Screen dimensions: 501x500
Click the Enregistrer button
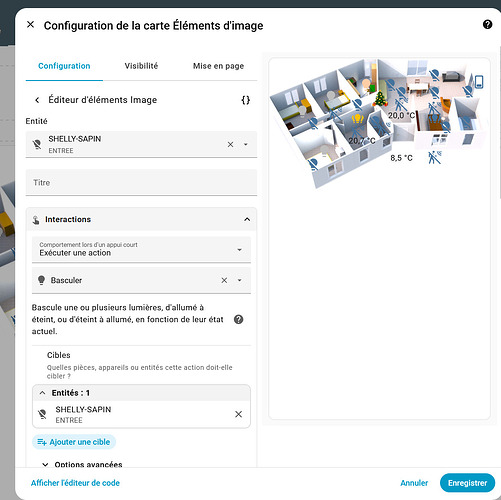[467, 483]
